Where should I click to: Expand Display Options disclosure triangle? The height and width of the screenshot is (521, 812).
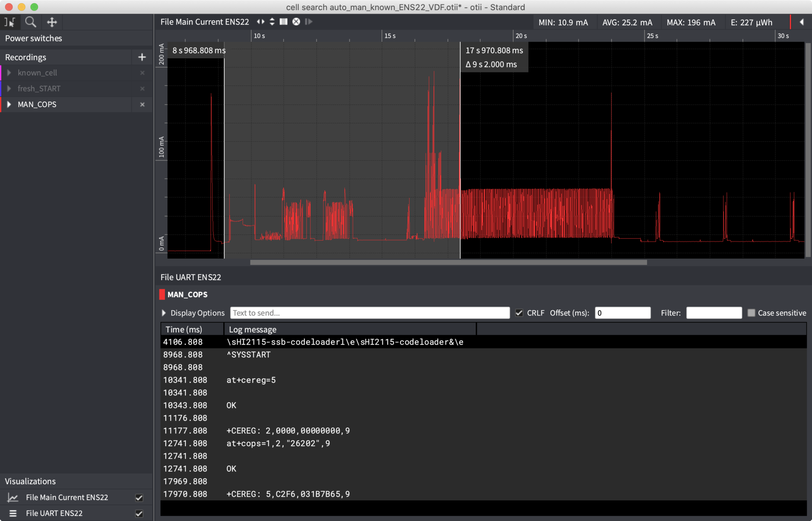click(164, 313)
